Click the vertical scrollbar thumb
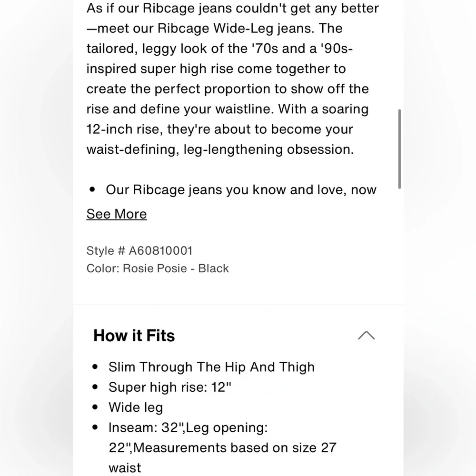This screenshot has width=476, height=476. (x=399, y=149)
